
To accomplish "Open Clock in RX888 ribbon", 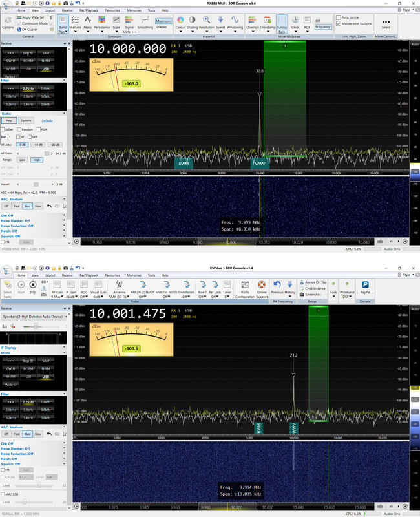I will (x=295, y=24).
